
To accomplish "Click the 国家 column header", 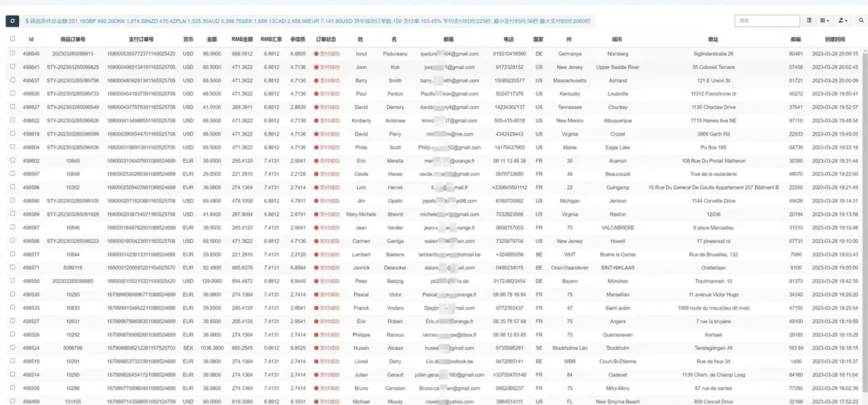I will (538, 39).
